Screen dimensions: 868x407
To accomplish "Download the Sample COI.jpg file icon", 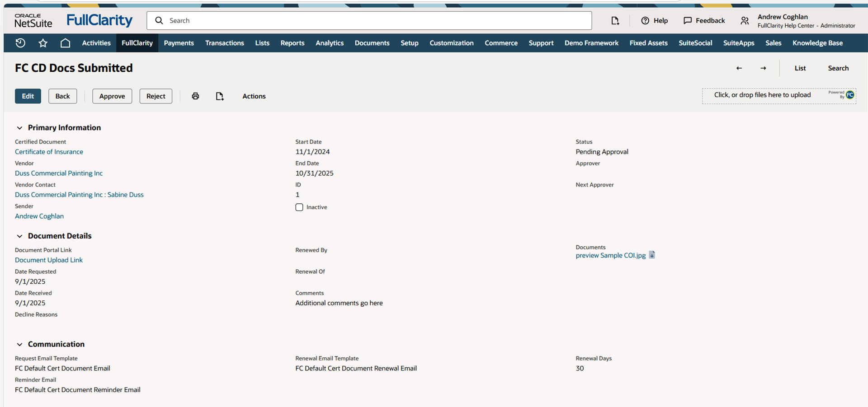I will (x=652, y=255).
